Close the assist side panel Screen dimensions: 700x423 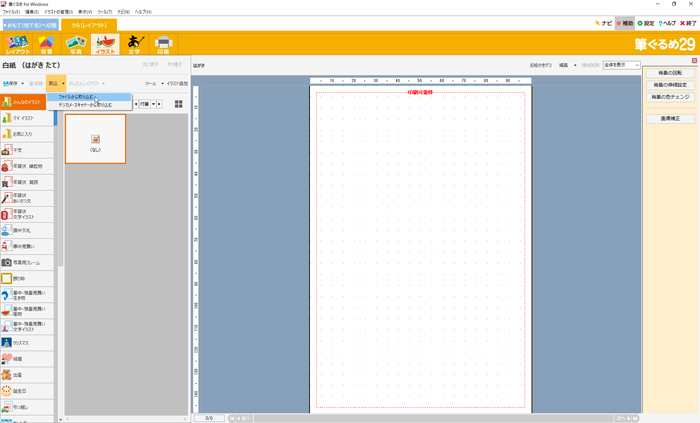[694, 61]
